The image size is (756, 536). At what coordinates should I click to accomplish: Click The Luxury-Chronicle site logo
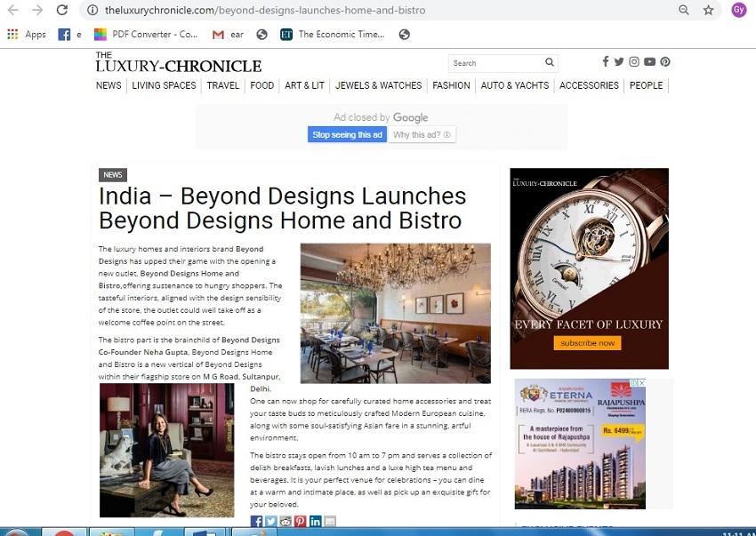(179, 61)
